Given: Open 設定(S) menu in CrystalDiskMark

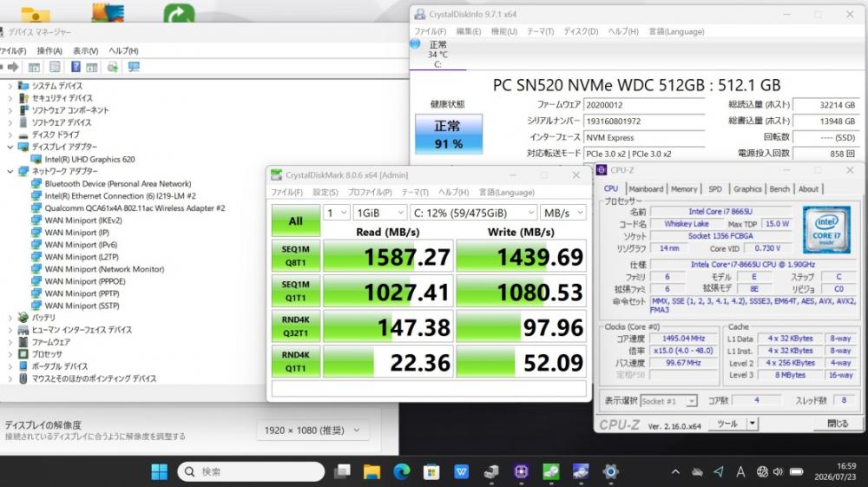Looking at the screenshot, I should pos(325,193).
